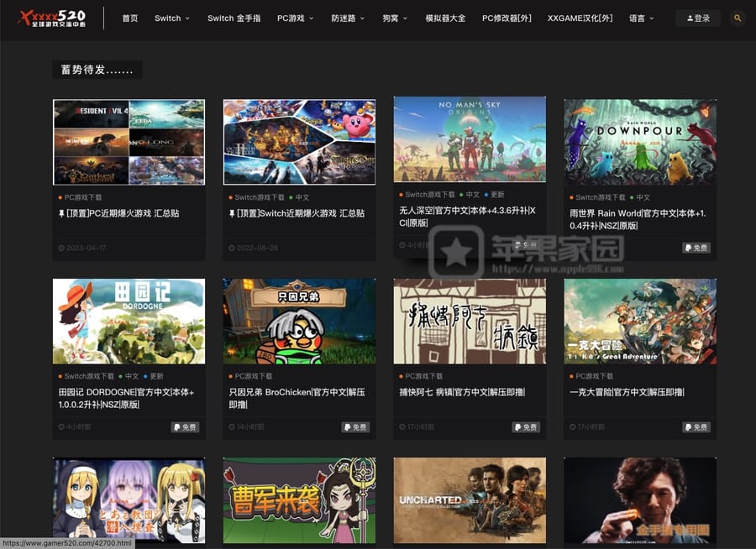Image resolution: width=756 pixels, height=549 pixels.
Task: Expand the 语言 language dropdown
Action: 641,18
